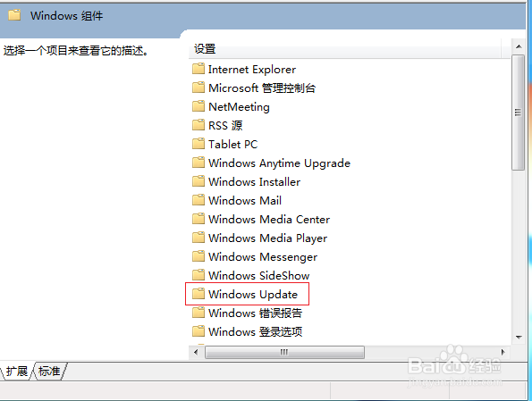Select the Windows SideShow entry text
The width and height of the screenshot is (532, 401).
point(258,276)
